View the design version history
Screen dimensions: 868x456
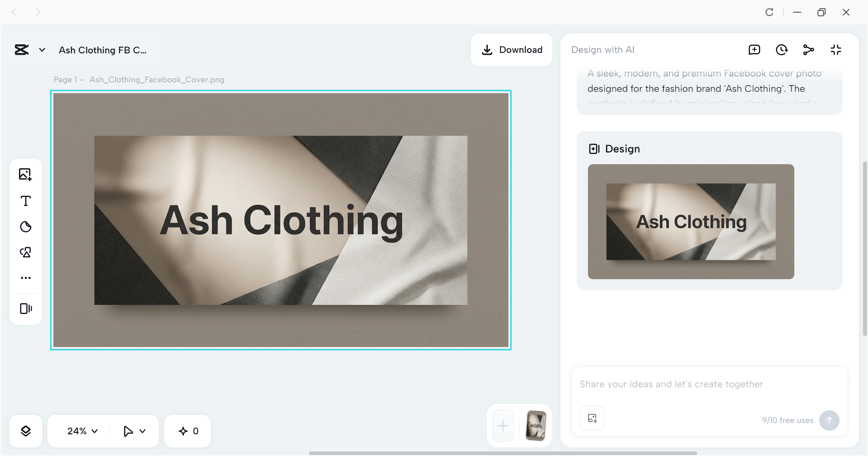tap(782, 49)
